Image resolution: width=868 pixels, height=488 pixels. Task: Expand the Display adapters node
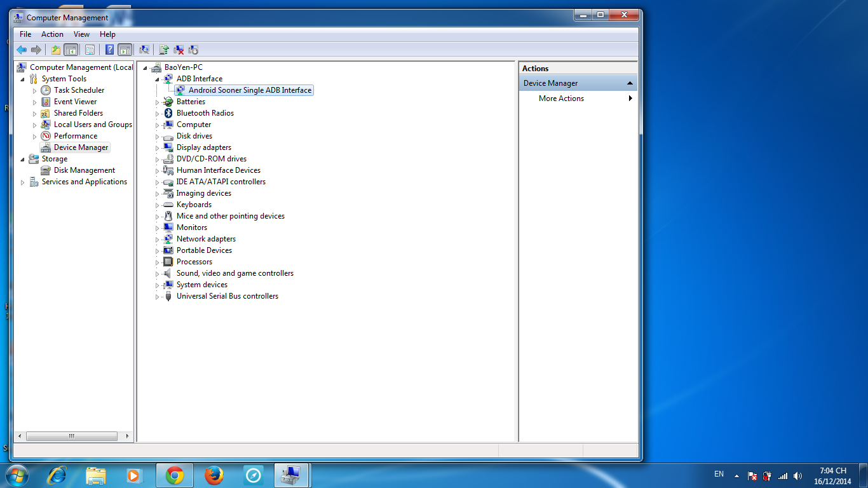pyautogui.click(x=158, y=147)
